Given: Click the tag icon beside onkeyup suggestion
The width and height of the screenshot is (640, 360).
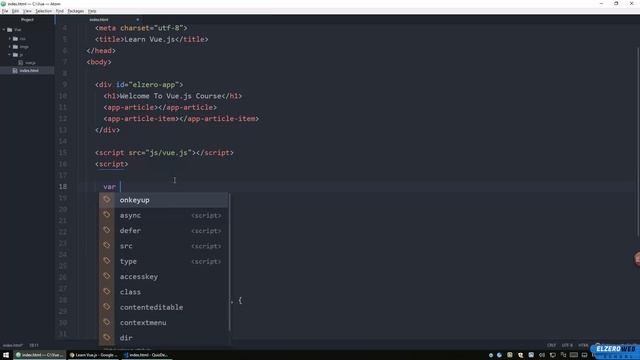Looking at the screenshot, I should tap(107, 200).
